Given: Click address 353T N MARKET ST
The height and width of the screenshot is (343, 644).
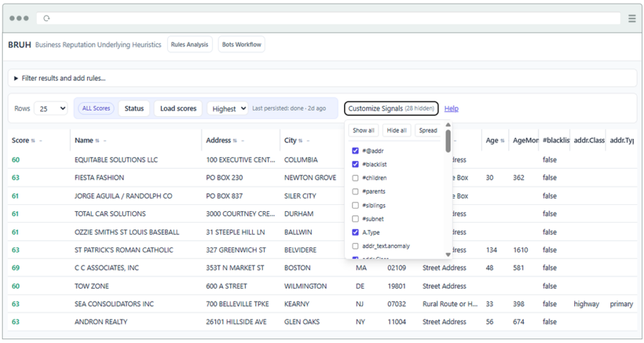Looking at the screenshot, I should (235, 268).
